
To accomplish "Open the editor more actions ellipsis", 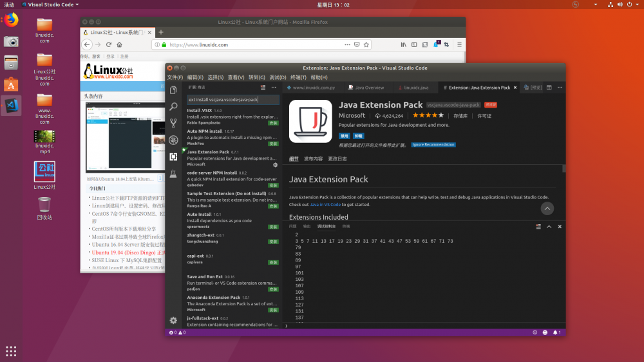I will tap(560, 87).
